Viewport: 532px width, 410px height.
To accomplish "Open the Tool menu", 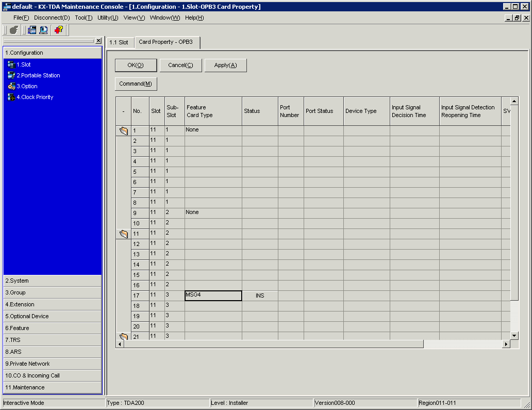I will pos(84,18).
